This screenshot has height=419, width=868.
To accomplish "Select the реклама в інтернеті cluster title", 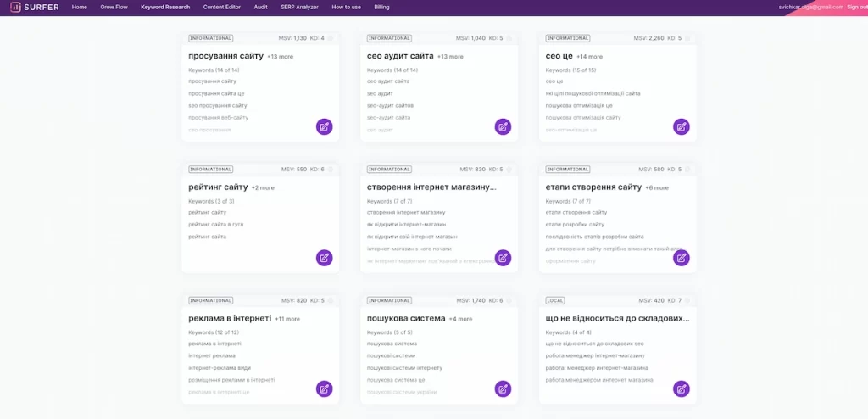I will 230,318.
